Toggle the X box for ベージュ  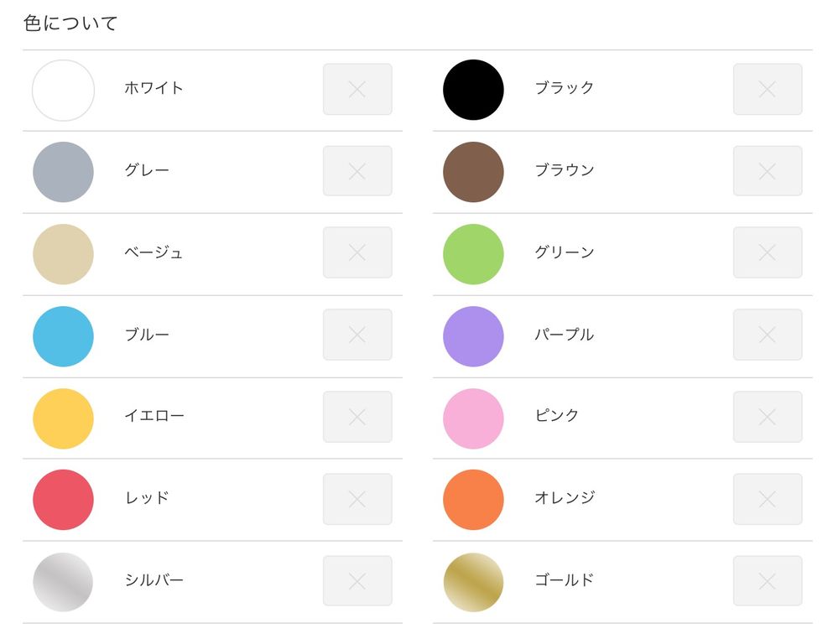(x=357, y=252)
